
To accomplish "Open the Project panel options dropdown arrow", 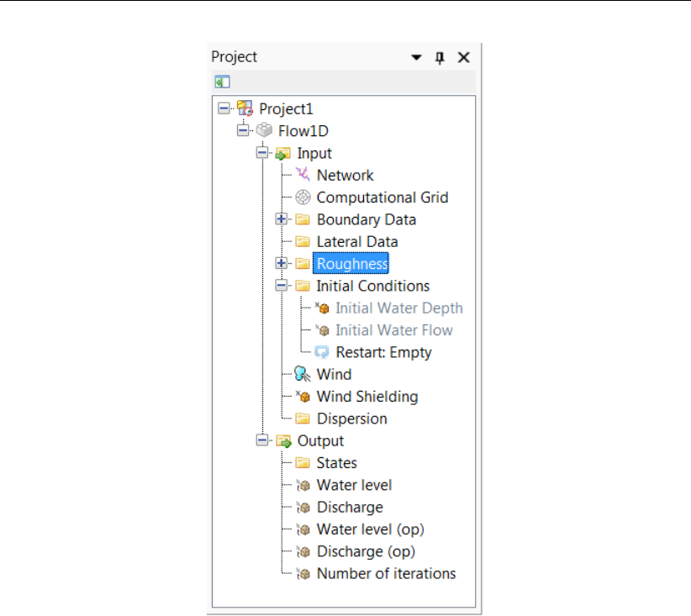I will (x=416, y=58).
